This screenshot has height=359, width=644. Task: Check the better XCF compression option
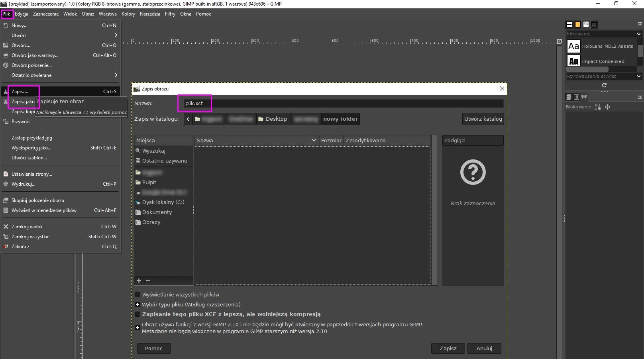(x=138, y=314)
